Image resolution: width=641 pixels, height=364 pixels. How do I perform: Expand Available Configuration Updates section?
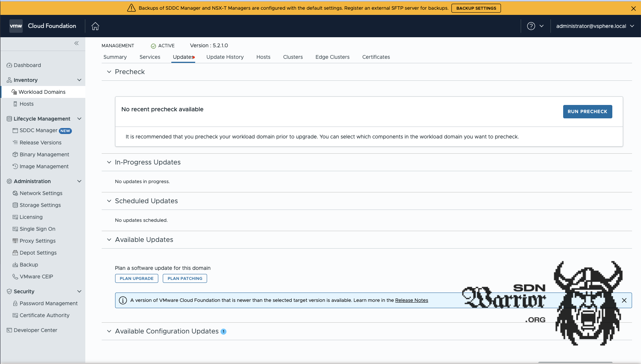coord(109,331)
